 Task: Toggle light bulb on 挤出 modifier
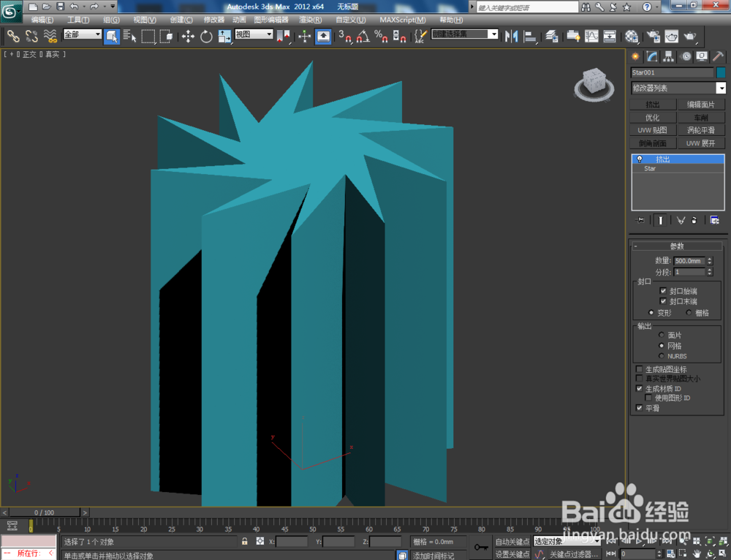640,159
